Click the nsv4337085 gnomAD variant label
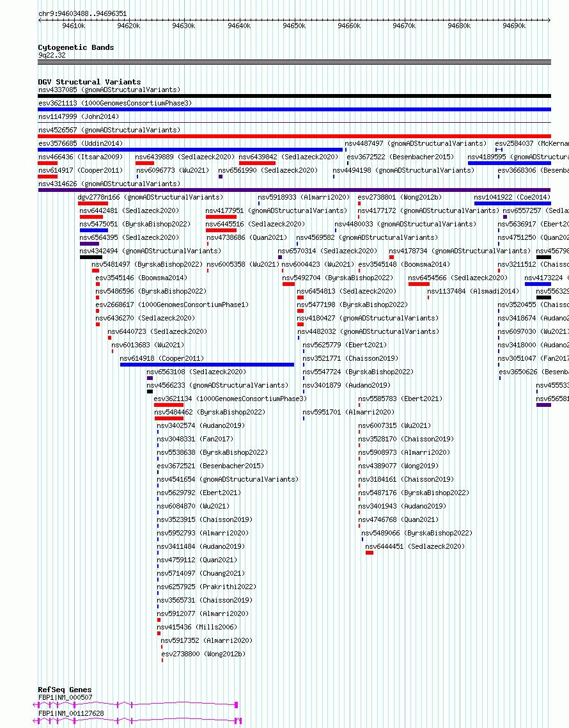 pos(109,90)
